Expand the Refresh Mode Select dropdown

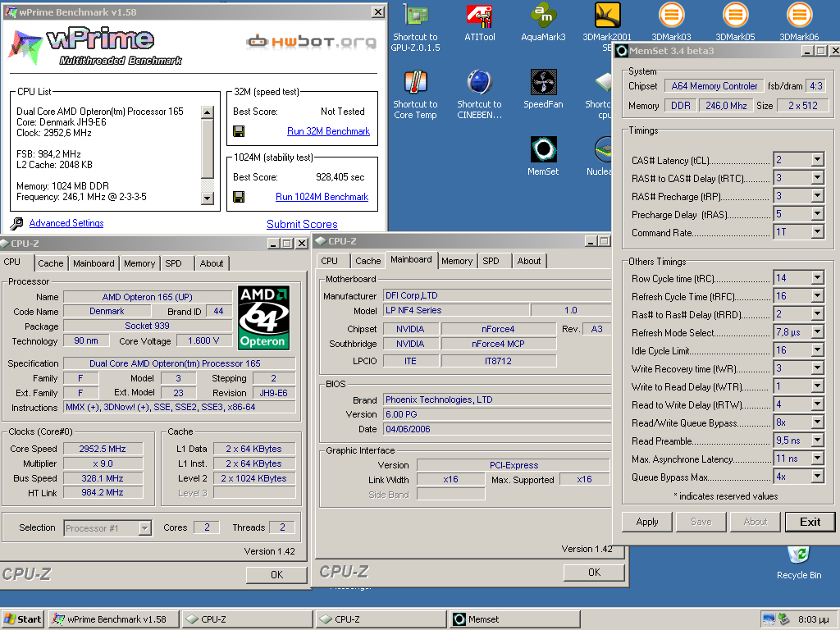[818, 332]
